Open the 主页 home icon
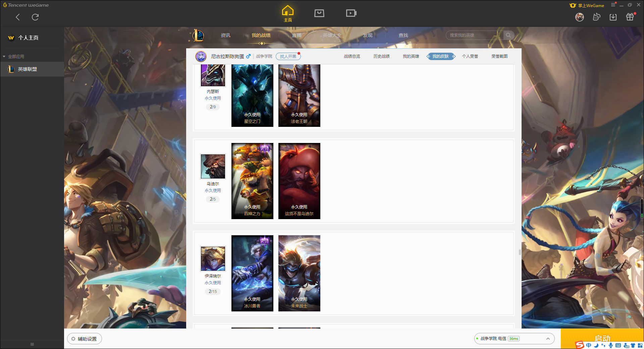The height and width of the screenshot is (349, 644). (288, 14)
